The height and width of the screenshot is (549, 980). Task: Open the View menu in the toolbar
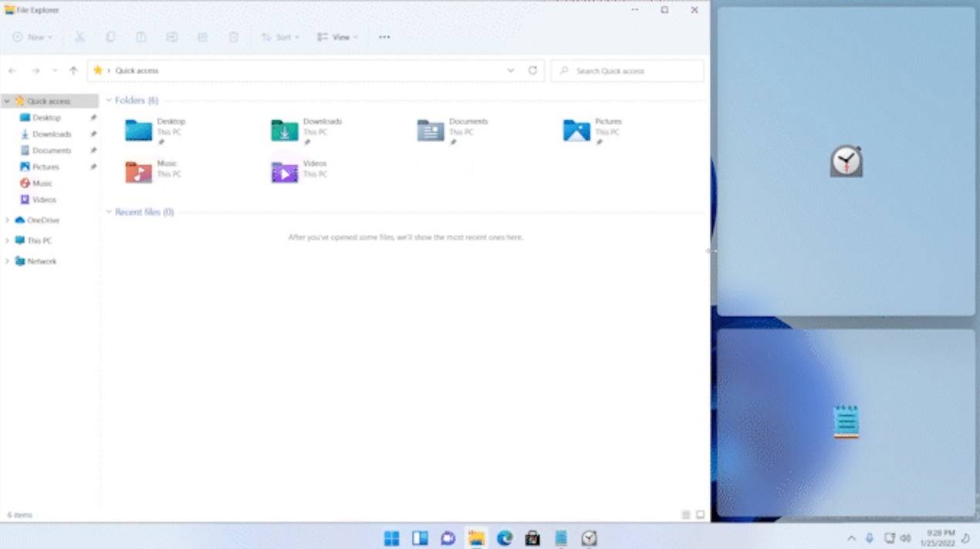[x=337, y=36]
